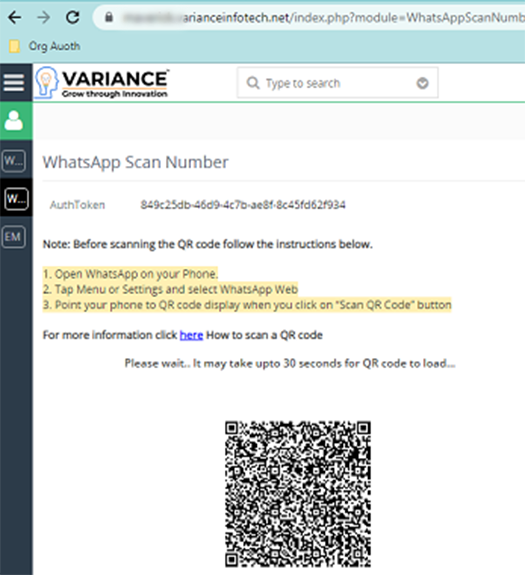Click the 'Please wait' loading message

click(290, 363)
